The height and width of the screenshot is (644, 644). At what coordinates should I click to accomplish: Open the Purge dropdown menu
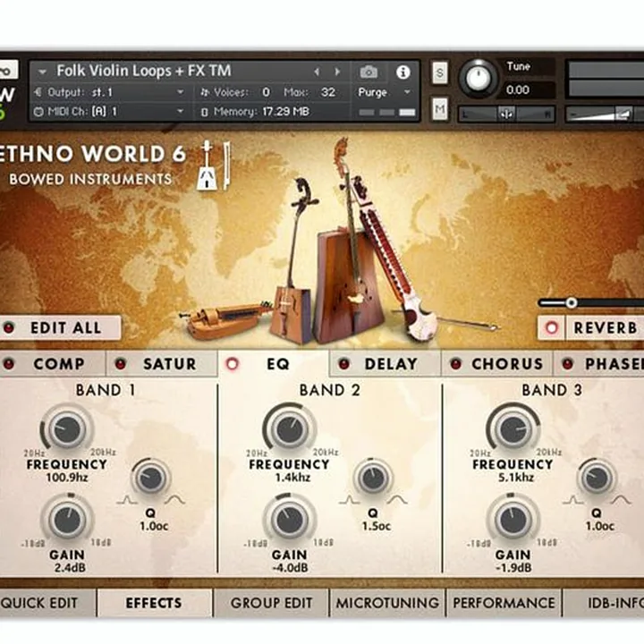pos(408,92)
